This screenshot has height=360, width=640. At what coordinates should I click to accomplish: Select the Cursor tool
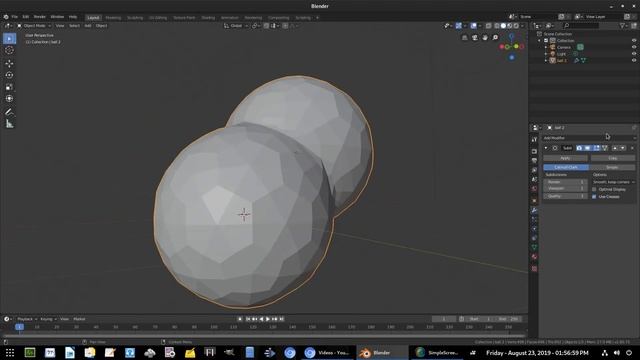(9, 50)
